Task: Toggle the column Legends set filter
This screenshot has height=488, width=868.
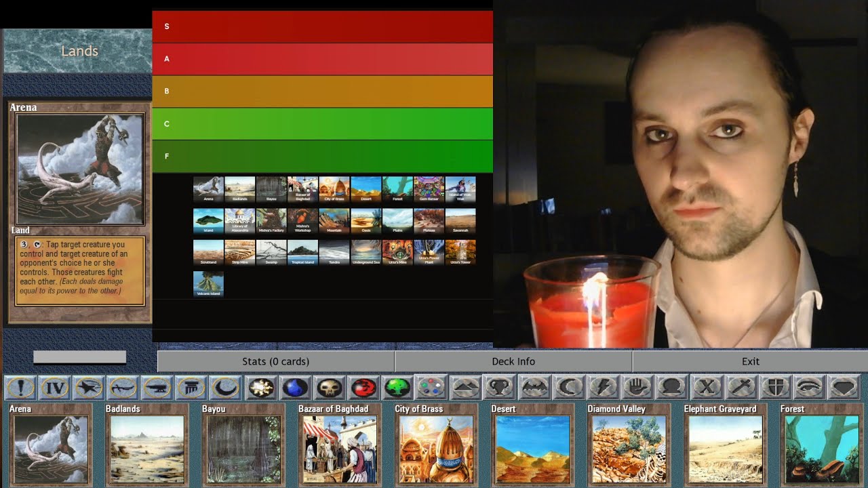Action: pos(191,388)
